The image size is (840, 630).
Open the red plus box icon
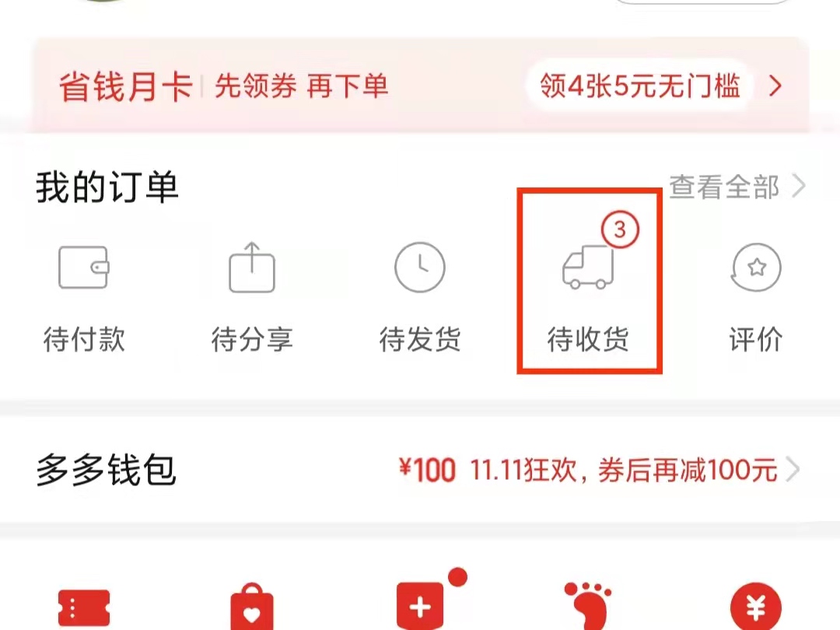421,607
